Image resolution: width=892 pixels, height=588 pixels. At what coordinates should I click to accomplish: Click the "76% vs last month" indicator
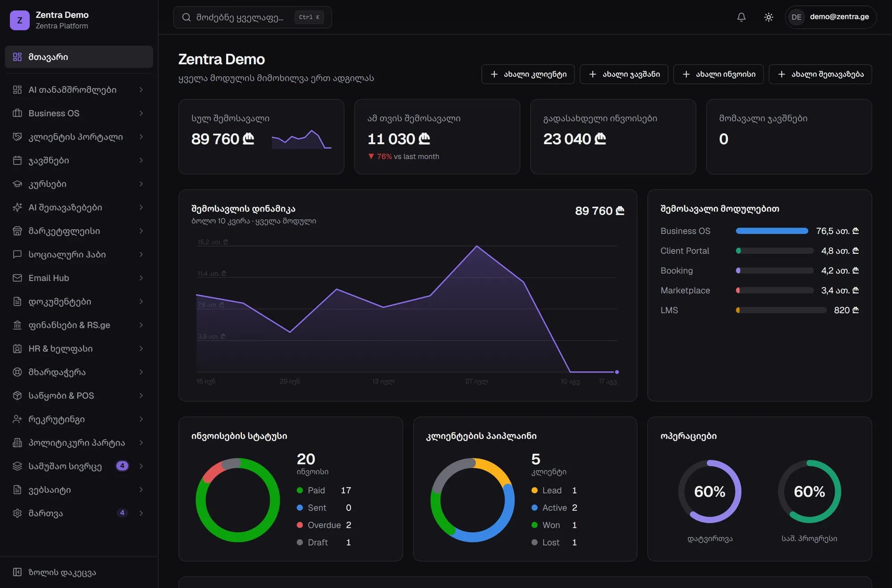click(x=404, y=156)
